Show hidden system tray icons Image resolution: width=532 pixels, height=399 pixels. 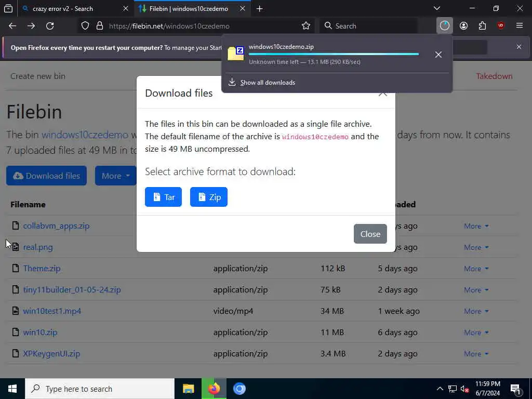440,389
